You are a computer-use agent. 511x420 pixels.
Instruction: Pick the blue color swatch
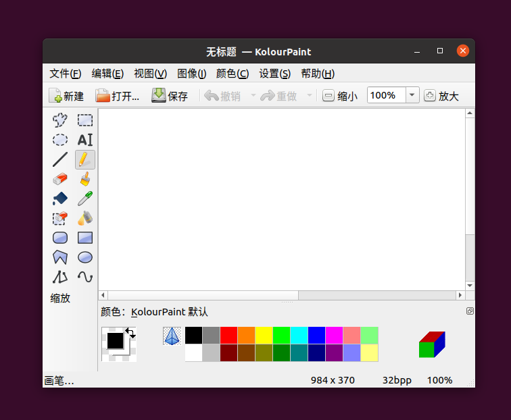[x=317, y=336]
